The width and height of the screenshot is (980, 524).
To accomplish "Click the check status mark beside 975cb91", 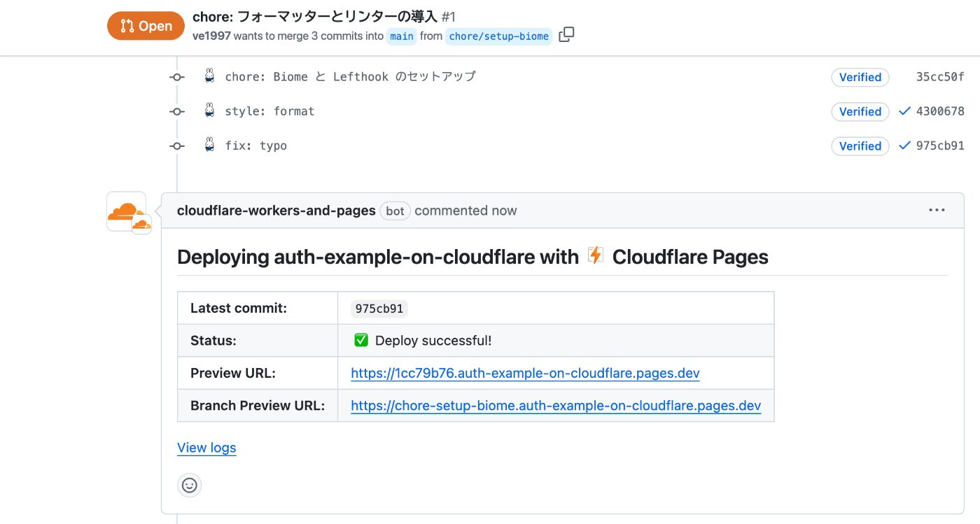I will pyautogui.click(x=904, y=146).
